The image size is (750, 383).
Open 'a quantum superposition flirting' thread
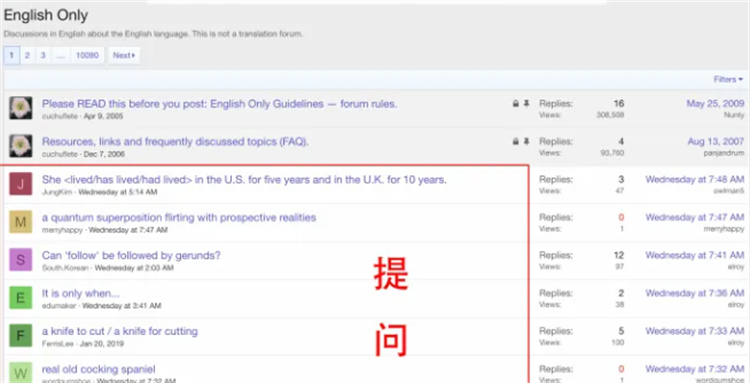(x=179, y=218)
